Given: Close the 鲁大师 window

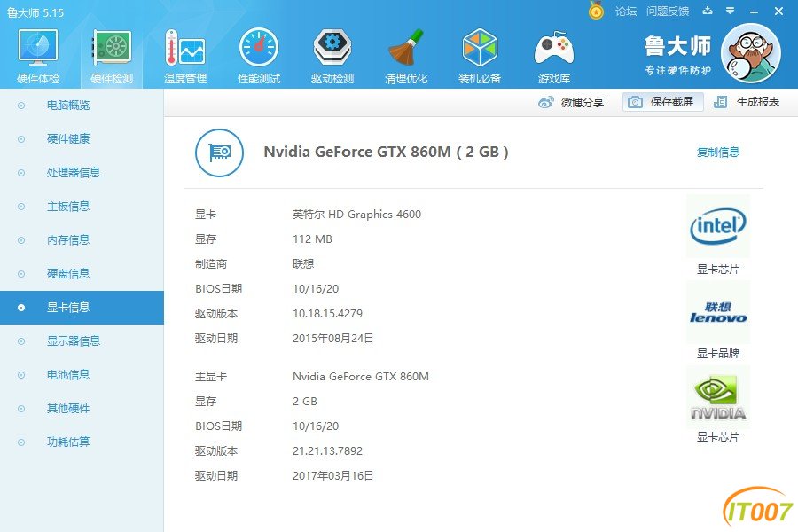Looking at the screenshot, I should pyautogui.click(x=778, y=12).
